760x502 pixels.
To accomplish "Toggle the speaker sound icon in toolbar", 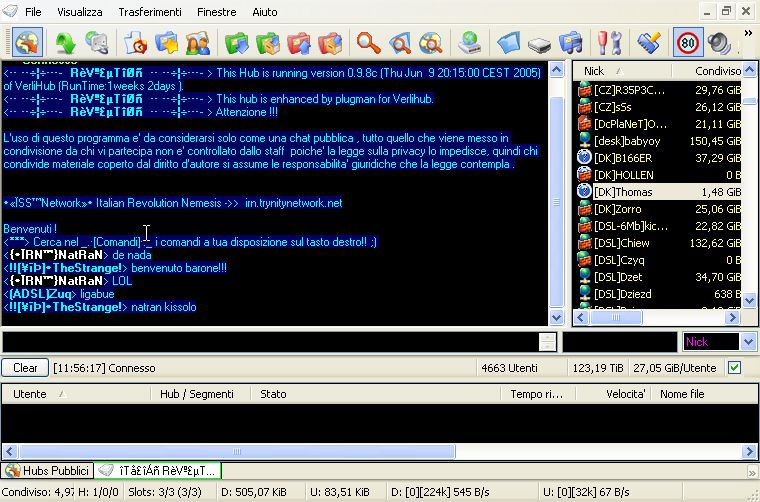I will (718, 43).
